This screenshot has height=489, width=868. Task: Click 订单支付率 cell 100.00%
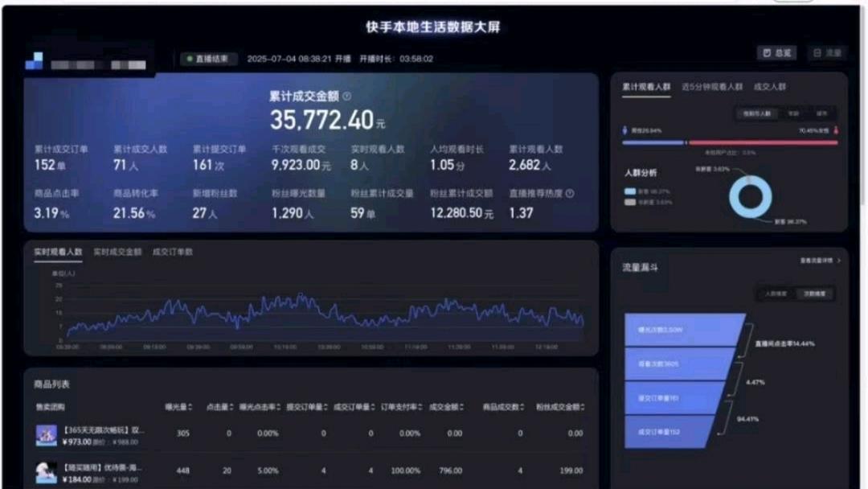(406, 471)
